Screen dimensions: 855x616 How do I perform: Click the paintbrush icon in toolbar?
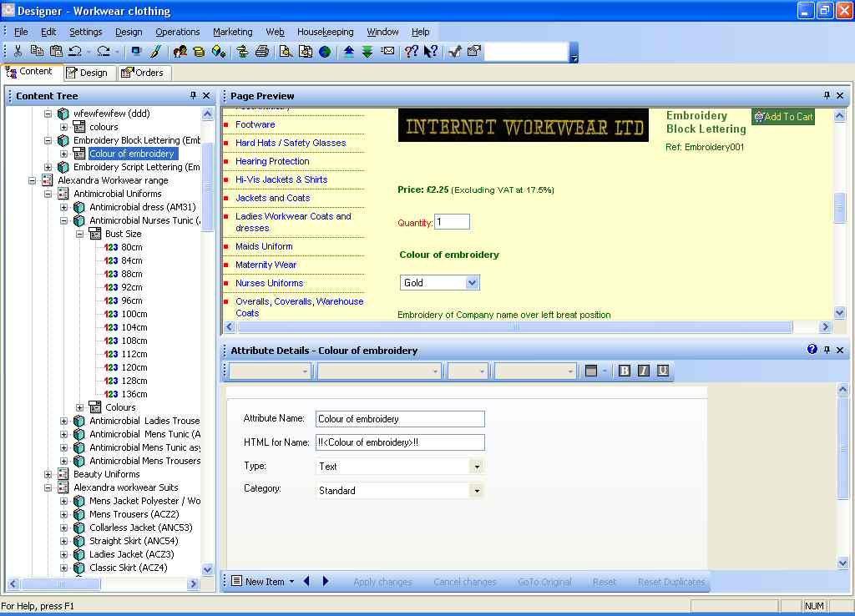(155, 52)
